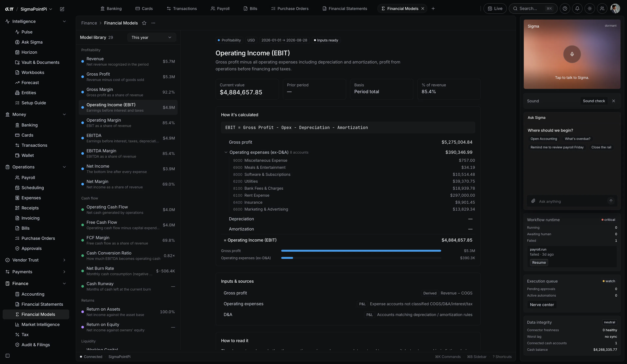Focus the Ask anything input field
The width and height of the screenshot is (627, 364).
point(571,201)
